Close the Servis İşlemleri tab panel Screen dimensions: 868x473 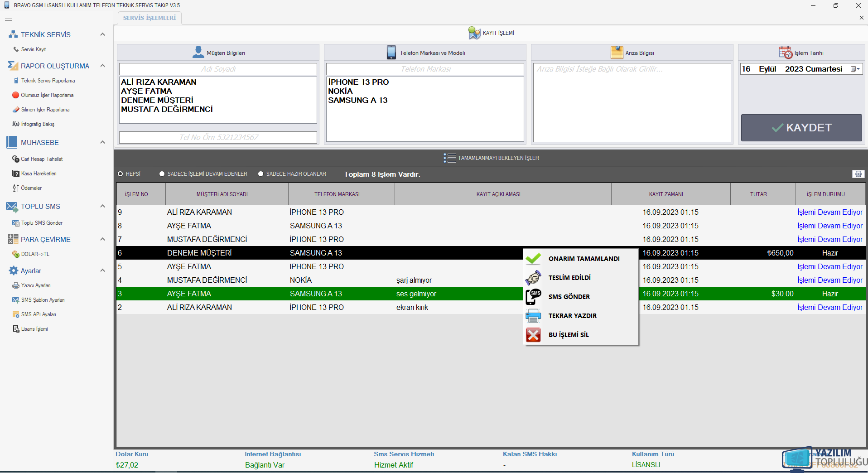click(x=861, y=18)
